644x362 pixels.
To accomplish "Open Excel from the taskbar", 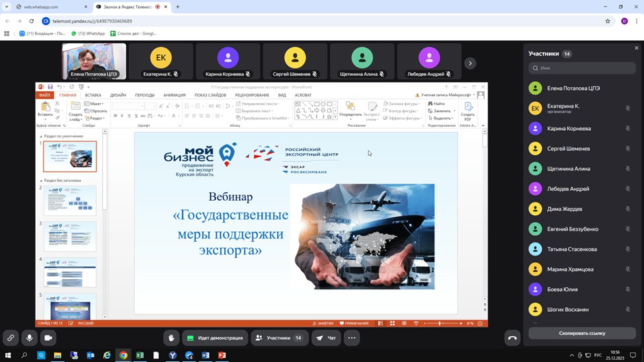I will coord(140,355).
